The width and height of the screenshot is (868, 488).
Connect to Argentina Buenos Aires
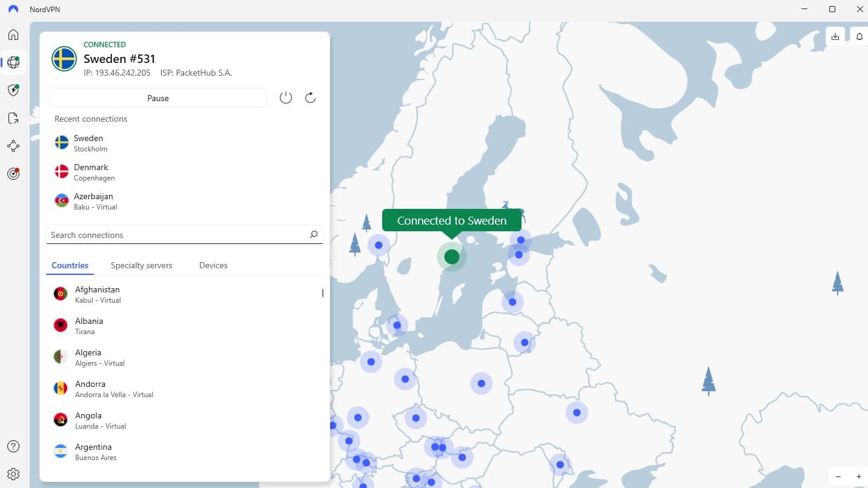point(185,452)
